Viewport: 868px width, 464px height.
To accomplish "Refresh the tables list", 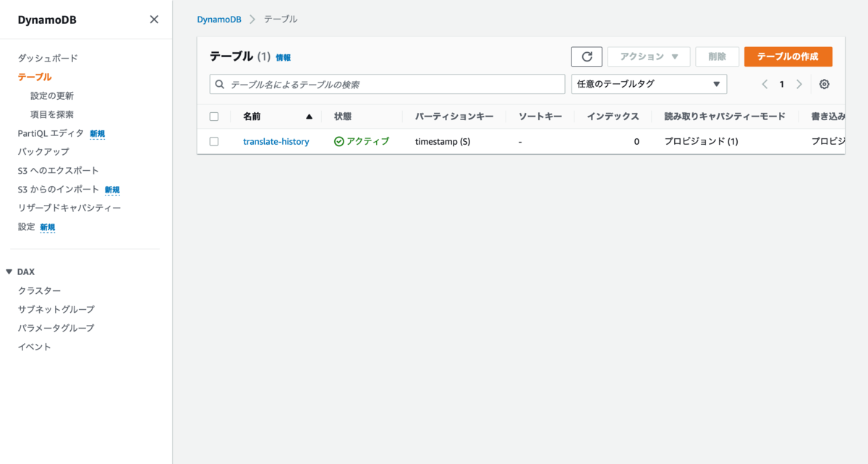I will pyautogui.click(x=587, y=56).
